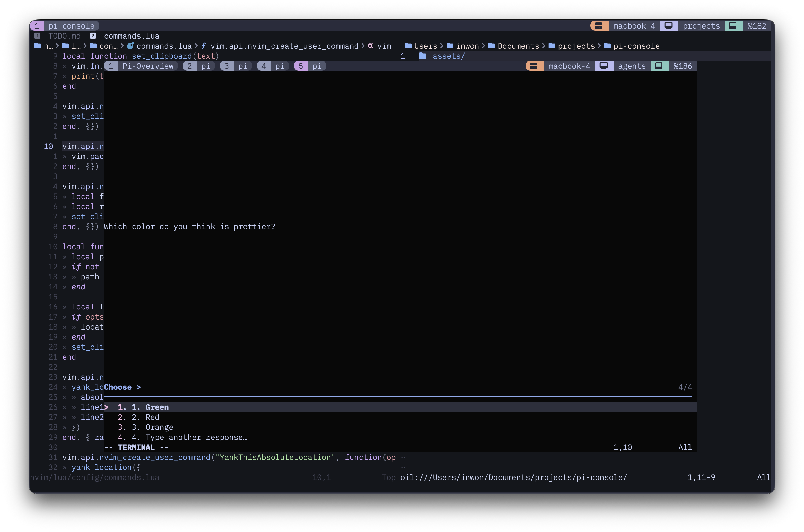Click the teal pane icon before %182

[x=733, y=26]
